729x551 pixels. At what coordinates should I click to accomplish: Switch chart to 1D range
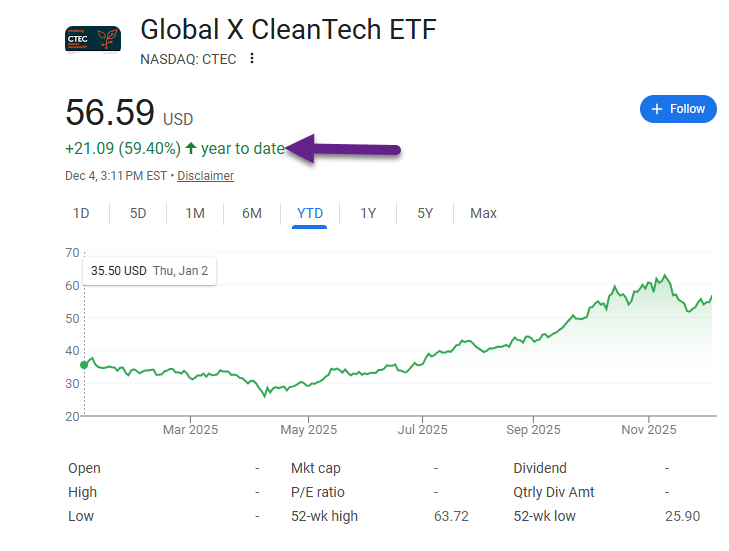pos(81,213)
